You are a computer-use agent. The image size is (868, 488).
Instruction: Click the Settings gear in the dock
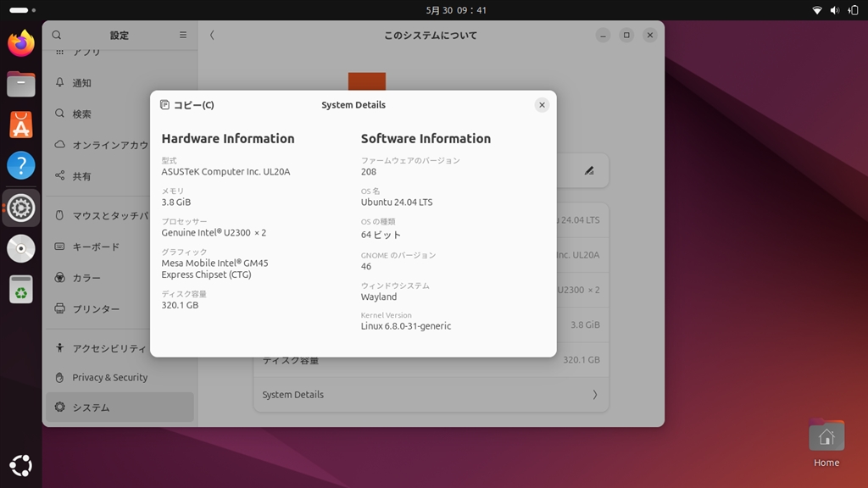(x=21, y=208)
